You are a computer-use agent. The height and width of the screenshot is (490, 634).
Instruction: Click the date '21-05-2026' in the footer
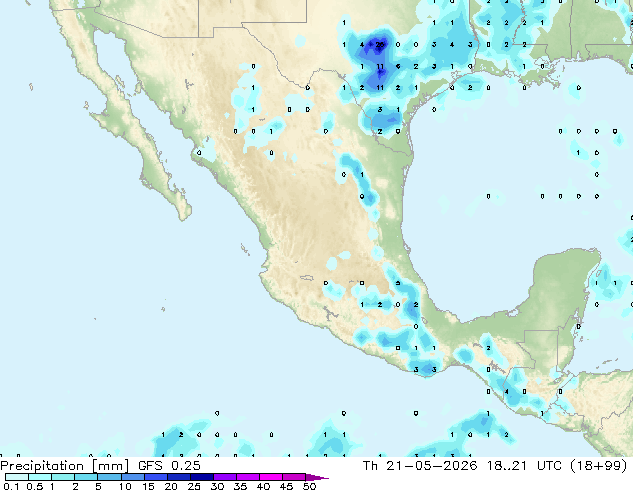(432, 466)
